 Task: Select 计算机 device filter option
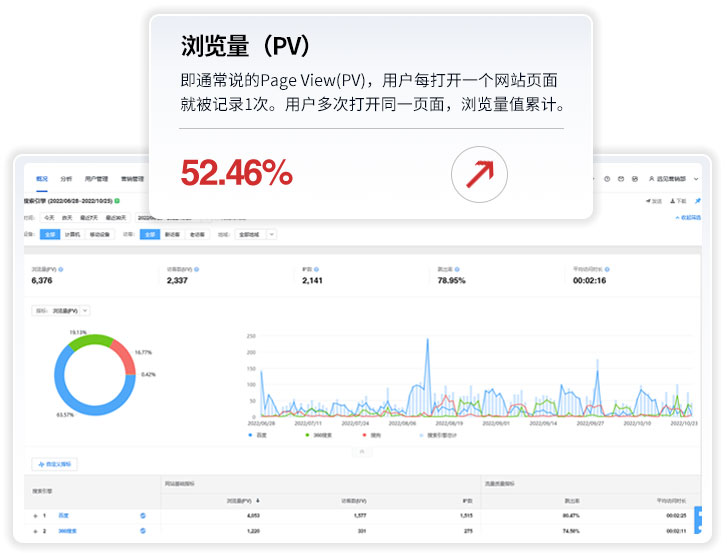[74, 234]
